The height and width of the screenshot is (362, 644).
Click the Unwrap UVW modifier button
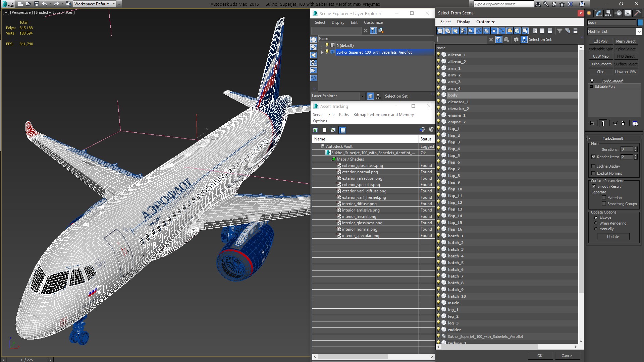[x=626, y=72]
